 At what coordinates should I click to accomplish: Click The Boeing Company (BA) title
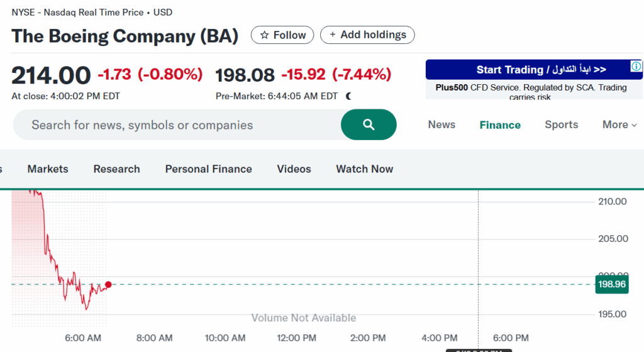coord(125,36)
